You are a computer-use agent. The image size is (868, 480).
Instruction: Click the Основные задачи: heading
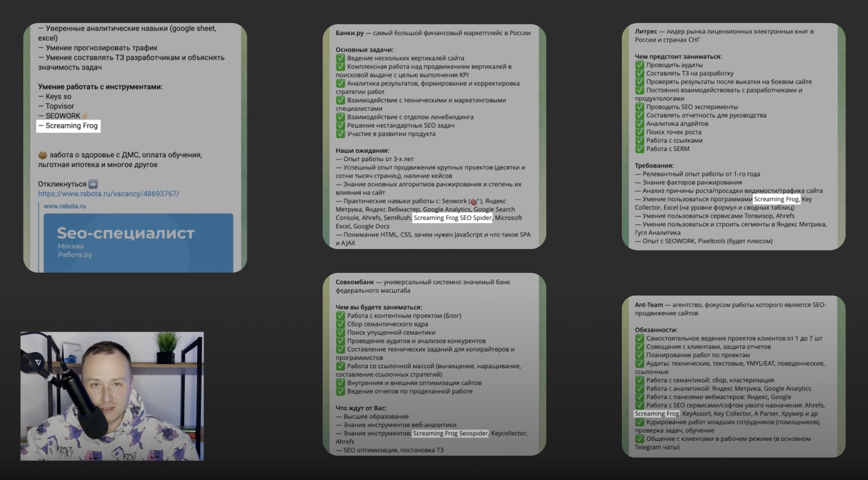365,50
